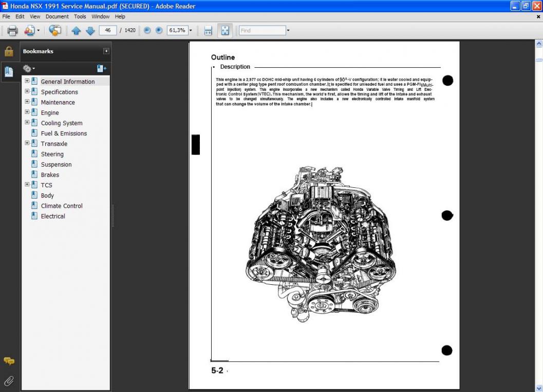Open the Pages panel icon in sidebar
The image size is (543, 392).
tap(9, 72)
